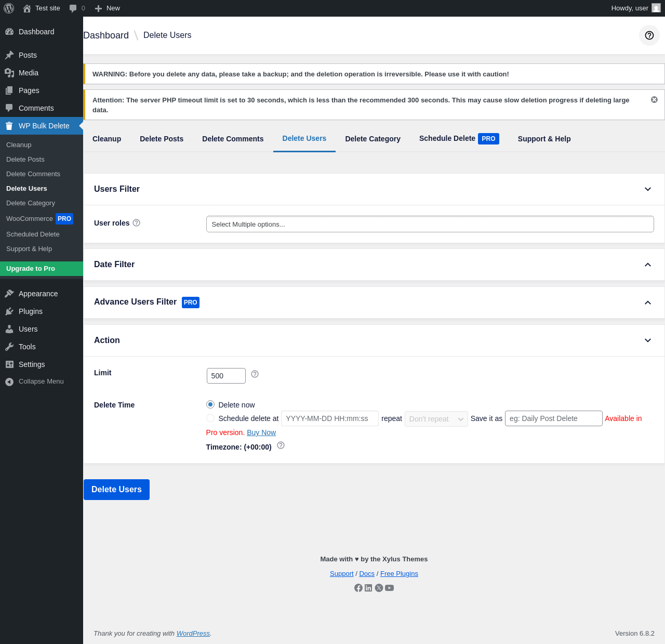Click the Dashboard breadcrumb link

(x=106, y=35)
